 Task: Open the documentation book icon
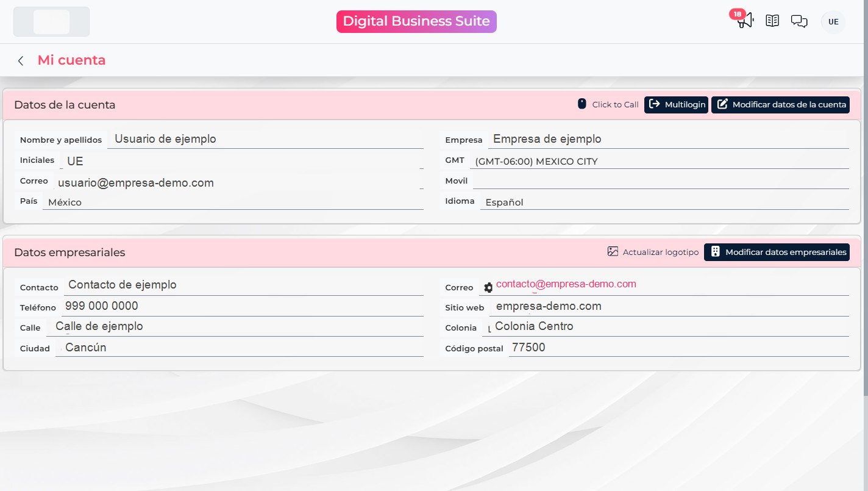point(772,21)
